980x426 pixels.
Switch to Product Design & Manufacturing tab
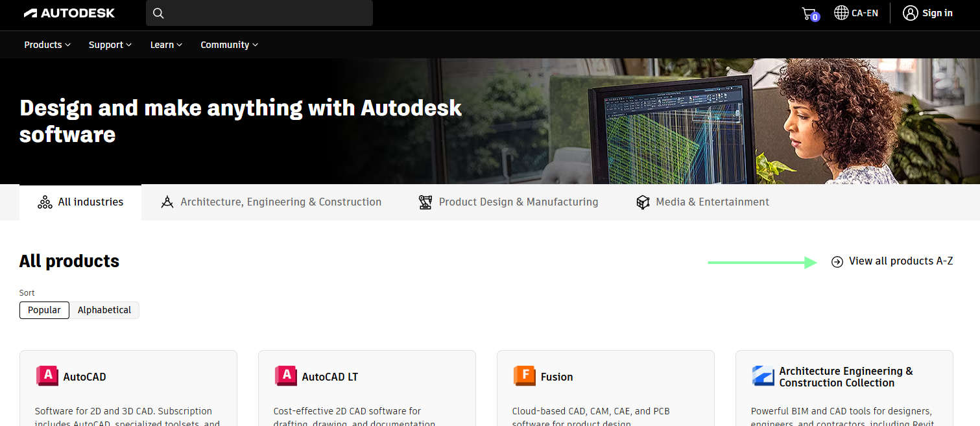pyautogui.click(x=508, y=202)
